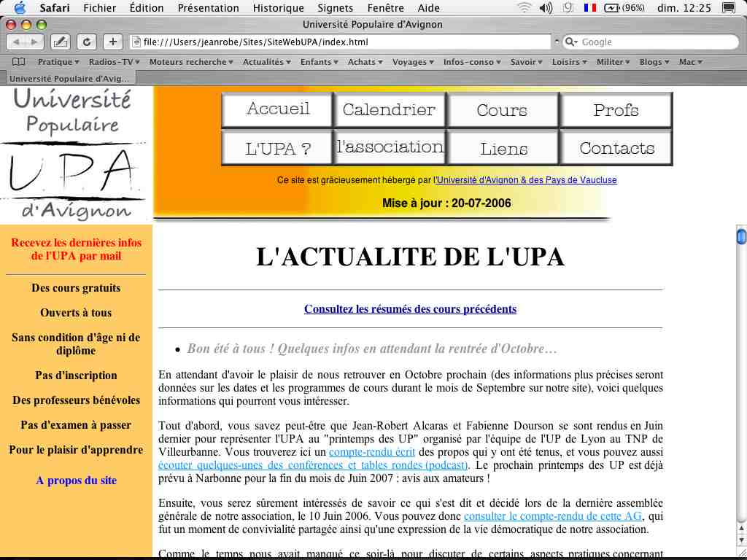This screenshot has width=747, height=560.
Task: Open consulter le compte-rendu de cette AG
Action: tap(553, 516)
